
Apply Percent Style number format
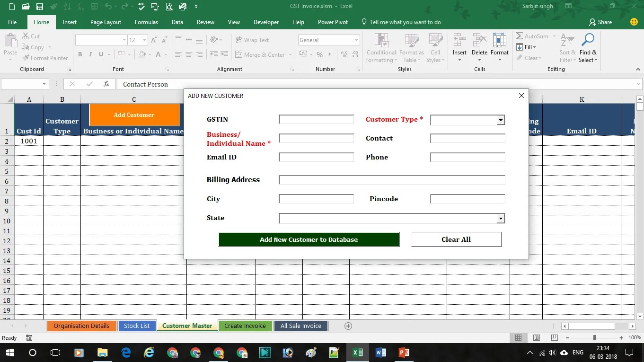(319, 55)
